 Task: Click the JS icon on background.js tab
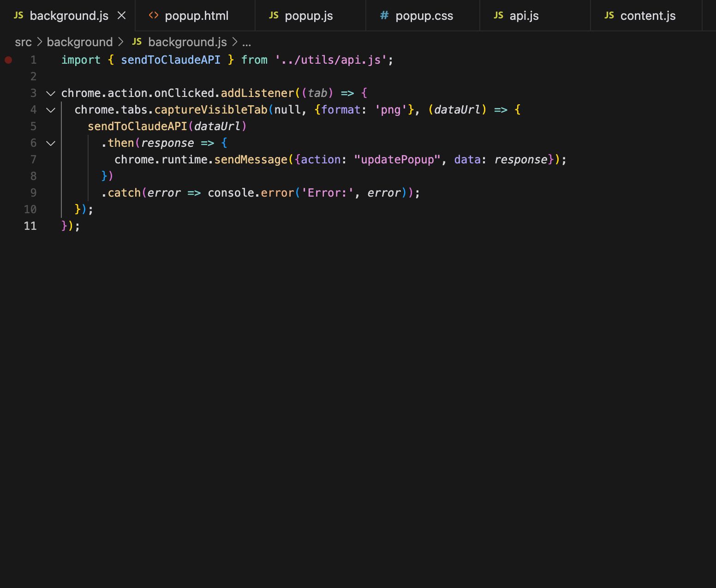point(18,15)
